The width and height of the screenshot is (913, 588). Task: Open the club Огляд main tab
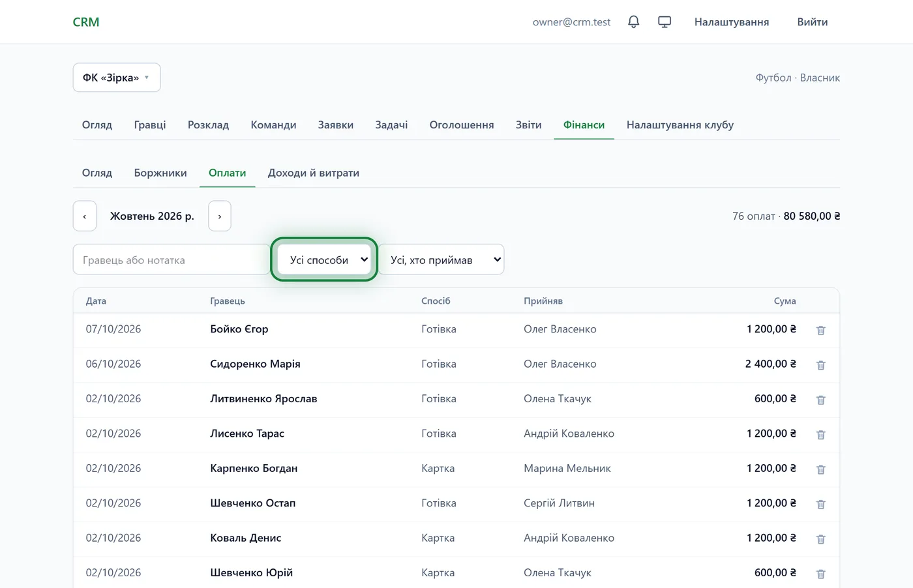click(97, 125)
